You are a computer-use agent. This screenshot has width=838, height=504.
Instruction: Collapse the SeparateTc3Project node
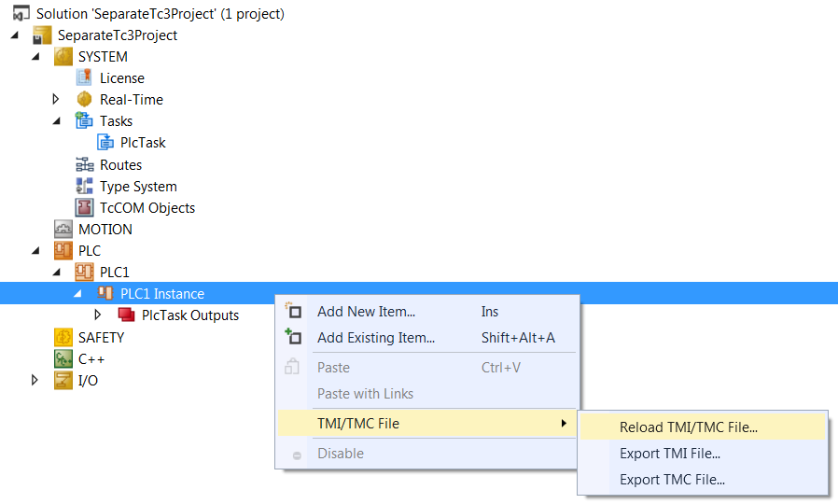(x=15, y=35)
